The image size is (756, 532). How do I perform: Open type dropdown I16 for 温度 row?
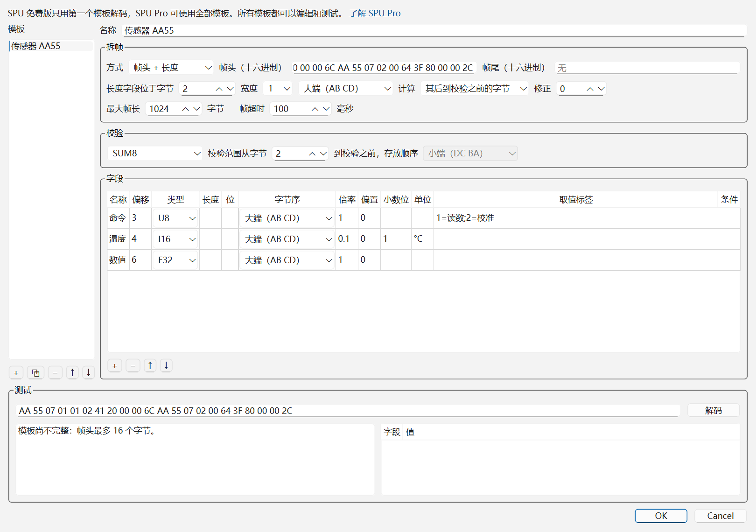pyautogui.click(x=175, y=239)
